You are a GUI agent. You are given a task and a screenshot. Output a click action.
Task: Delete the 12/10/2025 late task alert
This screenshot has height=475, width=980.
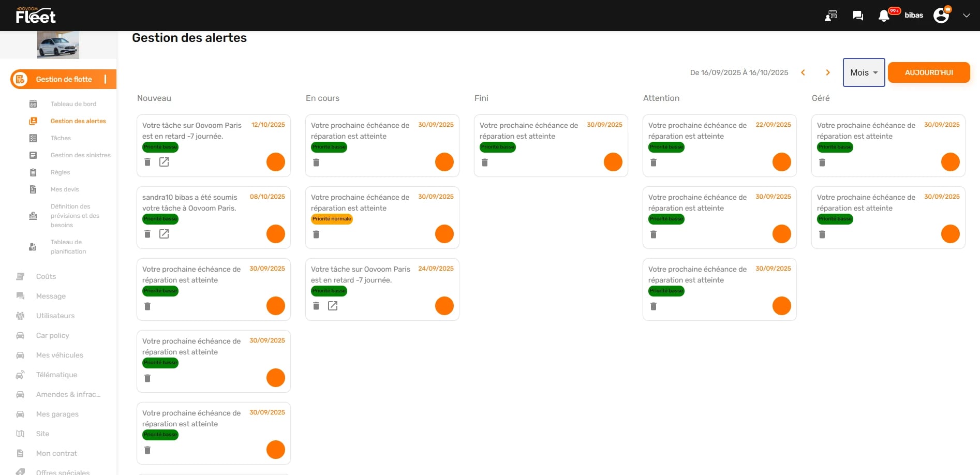(x=147, y=162)
